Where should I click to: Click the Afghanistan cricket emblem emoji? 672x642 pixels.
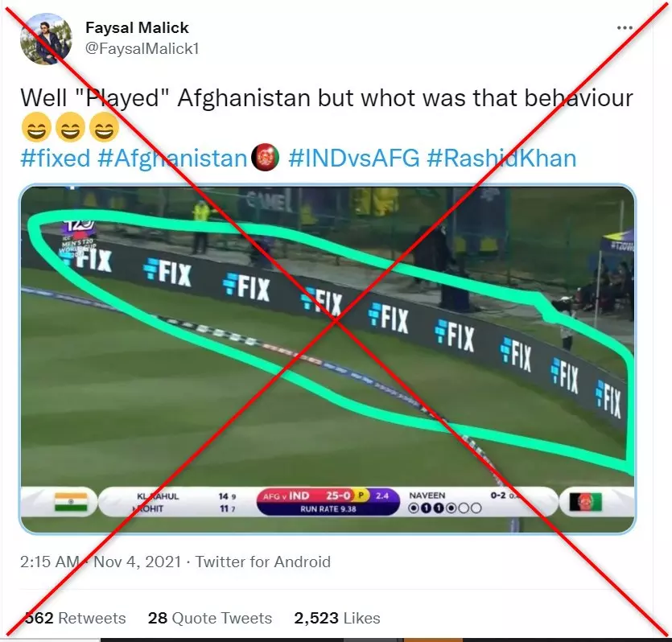pos(266,158)
